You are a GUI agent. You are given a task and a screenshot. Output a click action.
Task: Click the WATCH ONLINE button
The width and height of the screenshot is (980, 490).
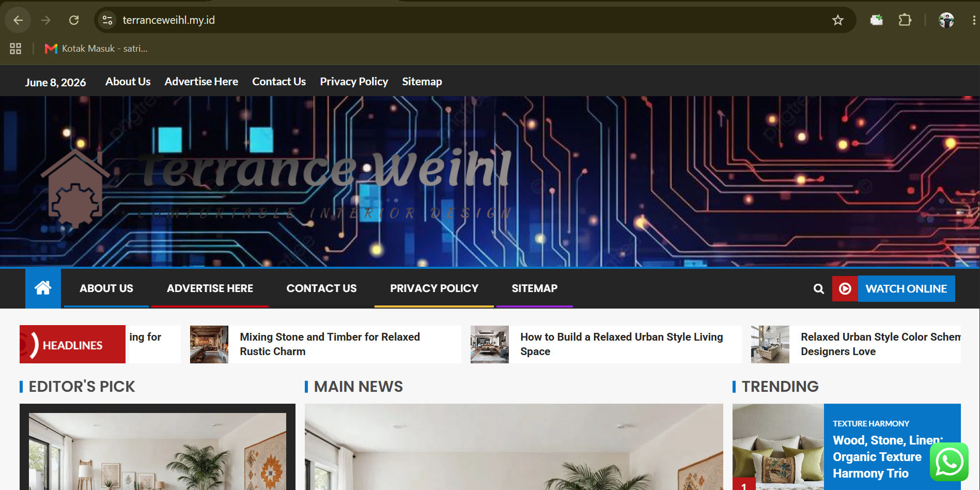pos(906,288)
